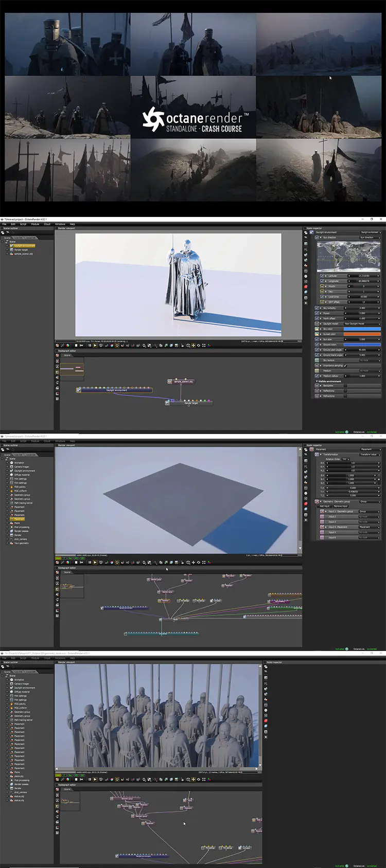This screenshot has width=386, height=868.
Task: Pause rendering in the knight scene window
Action: (90, 345)
